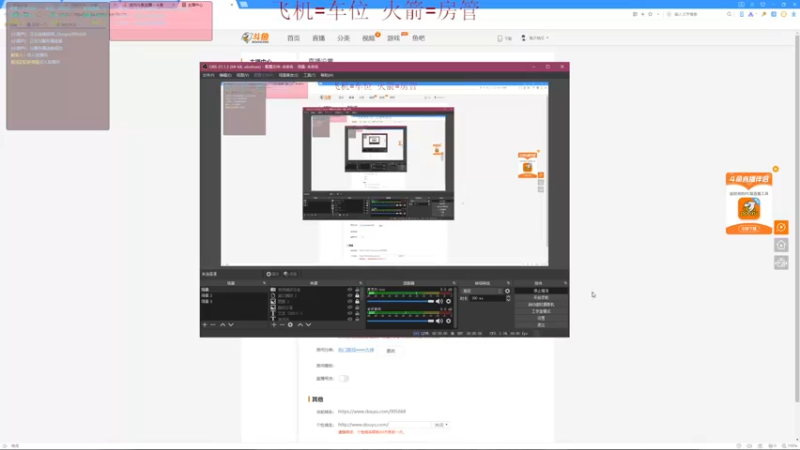Open the 帮助(H) menu in OBS
This screenshot has width=800, height=450.
coord(327,75)
